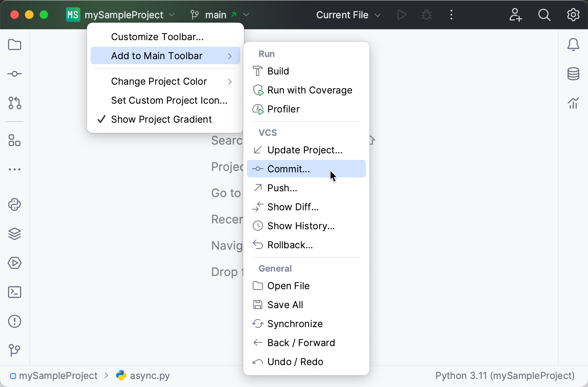Open the Pull Requests sidebar icon
The width and height of the screenshot is (588, 387).
point(15,103)
